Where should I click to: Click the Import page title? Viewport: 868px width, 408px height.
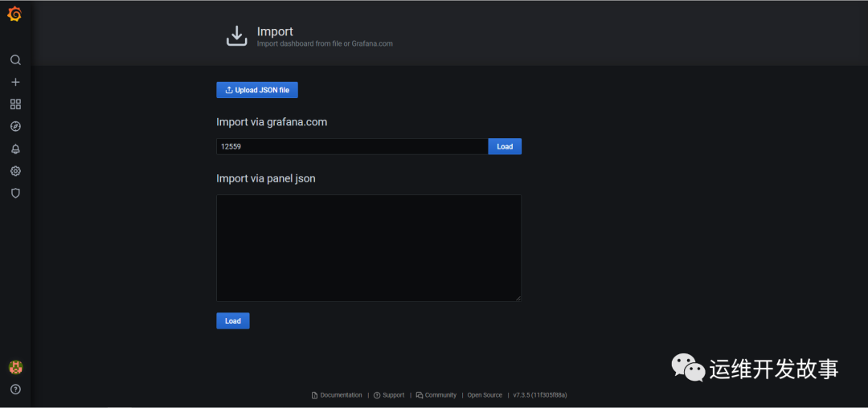(275, 31)
